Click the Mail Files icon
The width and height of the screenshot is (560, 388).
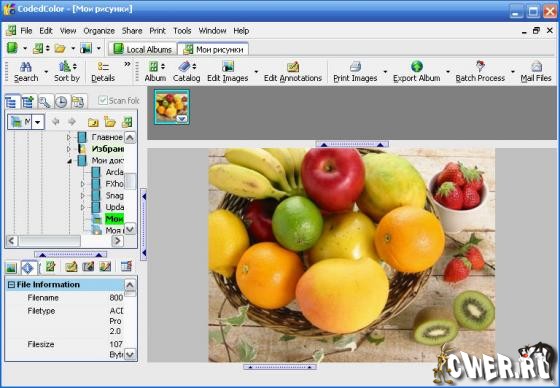(x=536, y=66)
